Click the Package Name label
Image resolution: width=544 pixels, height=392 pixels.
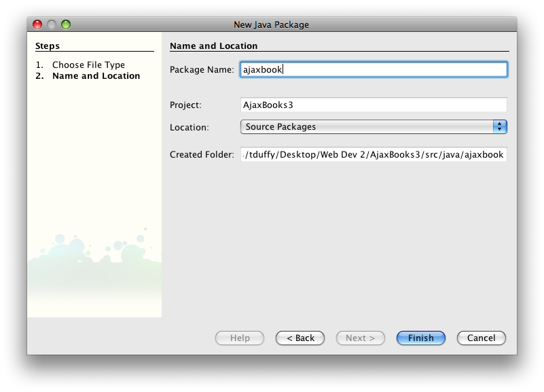point(202,70)
